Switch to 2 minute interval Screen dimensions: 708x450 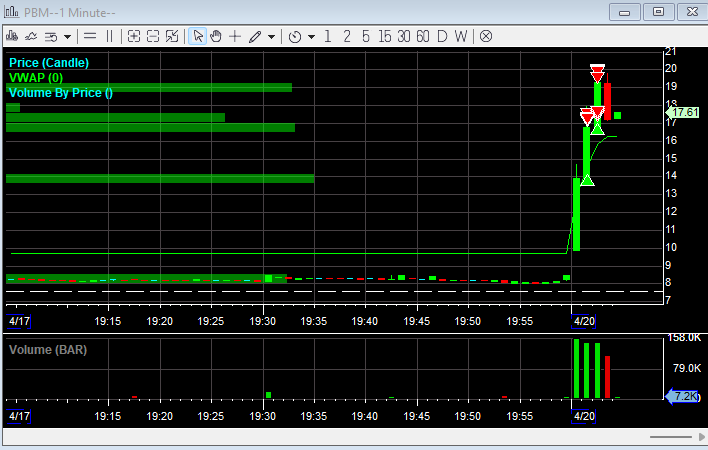[347, 36]
